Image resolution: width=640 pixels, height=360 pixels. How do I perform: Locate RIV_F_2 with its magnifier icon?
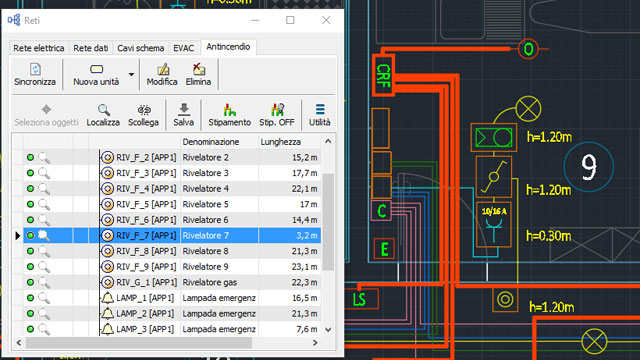coord(44,158)
